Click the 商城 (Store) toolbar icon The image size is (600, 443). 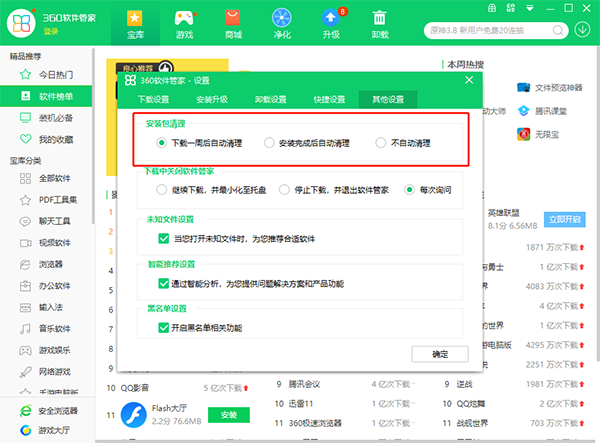point(233,24)
